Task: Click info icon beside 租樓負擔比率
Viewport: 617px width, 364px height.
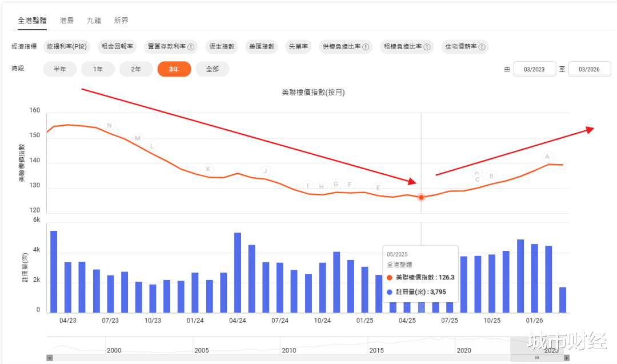Action: tap(427, 47)
